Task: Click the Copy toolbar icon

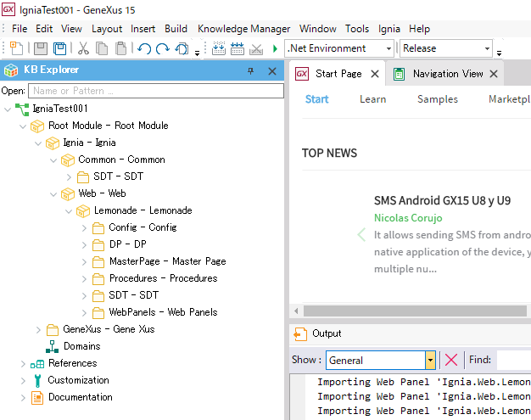Action: (x=102, y=48)
